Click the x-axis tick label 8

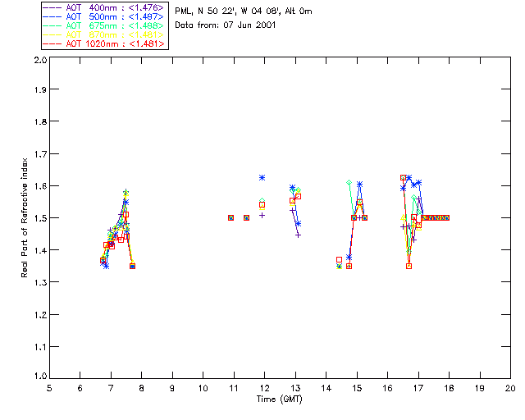point(142,388)
